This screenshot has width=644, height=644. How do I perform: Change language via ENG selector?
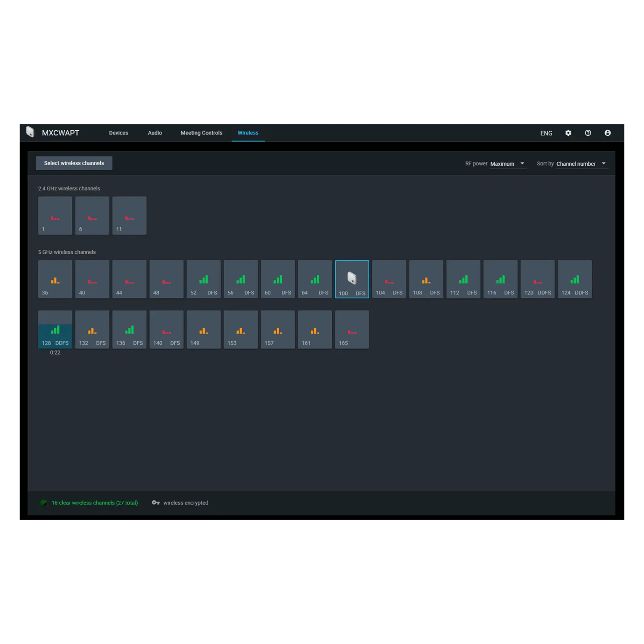click(x=546, y=133)
